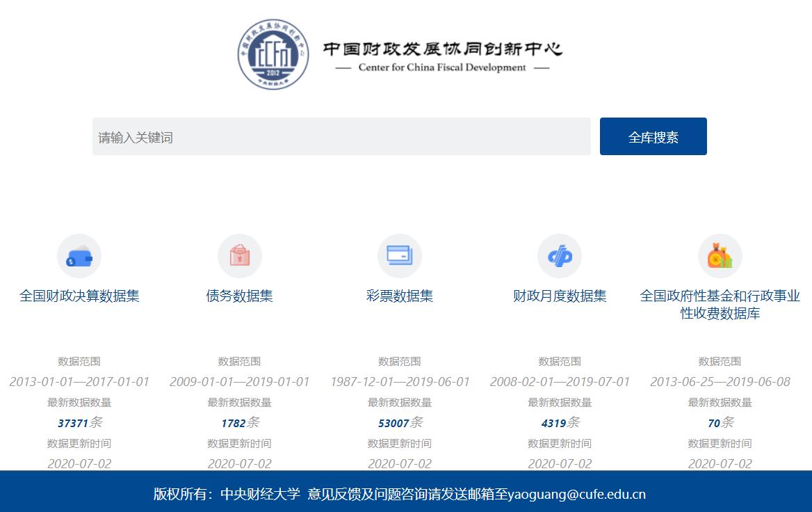Click the 全库搜索 search button
The image size is (812, 512).
point(653,136)
